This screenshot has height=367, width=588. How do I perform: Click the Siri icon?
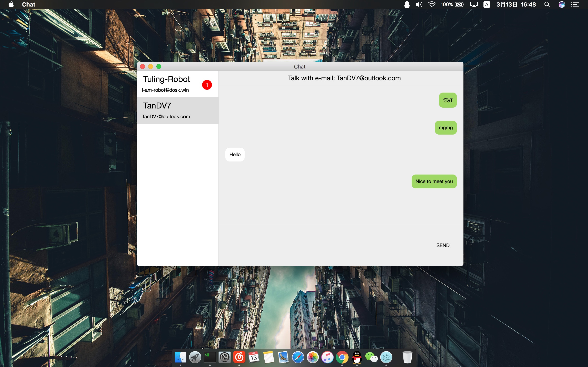(x=561, y=4)
